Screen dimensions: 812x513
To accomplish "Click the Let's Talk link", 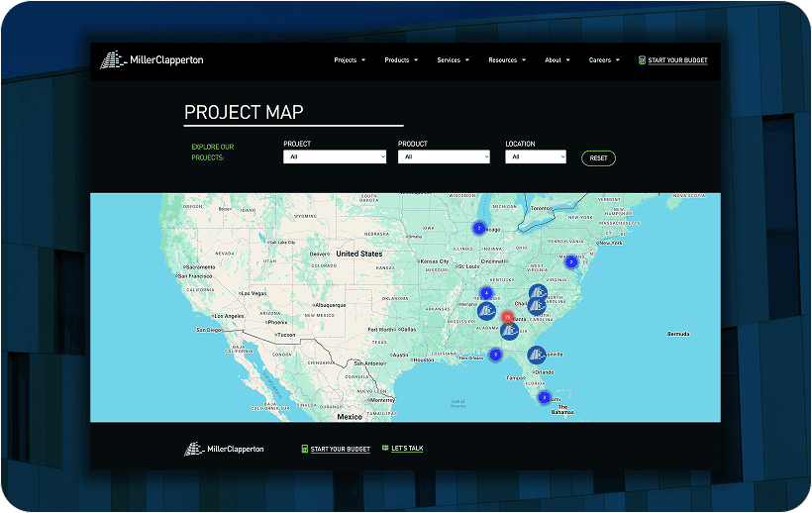I will click(x=407, y=449).
